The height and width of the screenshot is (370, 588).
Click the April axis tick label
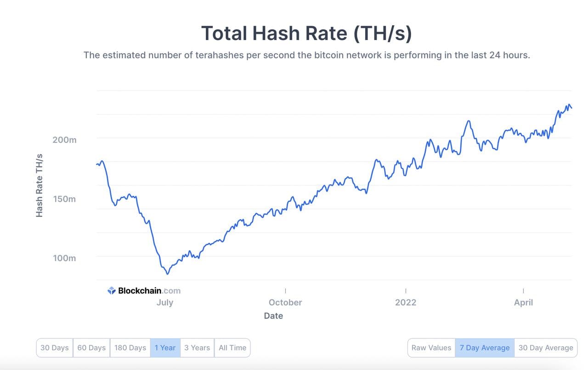[x=524, y=302]
